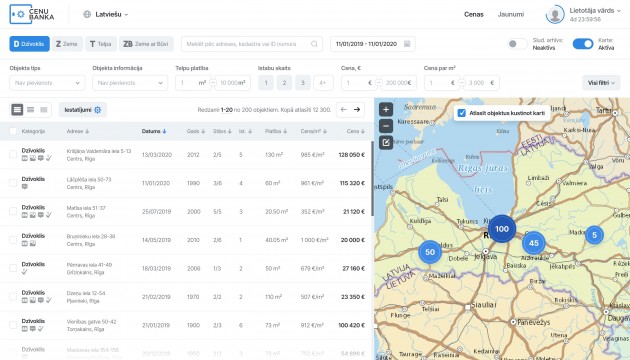Expand the Visi filtri dropdown

tap(601, 83)
